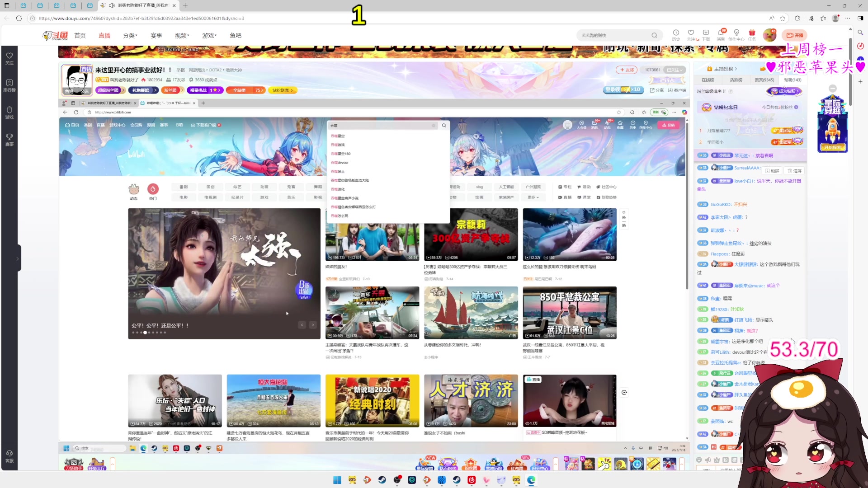Screen dimensions: 868x488
Task: Start streaming with the 开播 button
Action: pyautogui.click(x=795, y=35)
